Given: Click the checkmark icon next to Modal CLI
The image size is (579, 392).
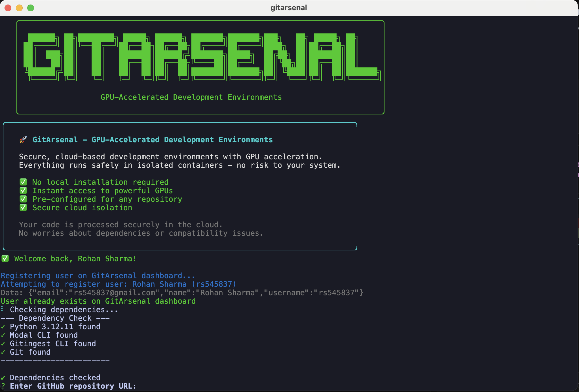Looking at the screenshot, I should (3, 335).
